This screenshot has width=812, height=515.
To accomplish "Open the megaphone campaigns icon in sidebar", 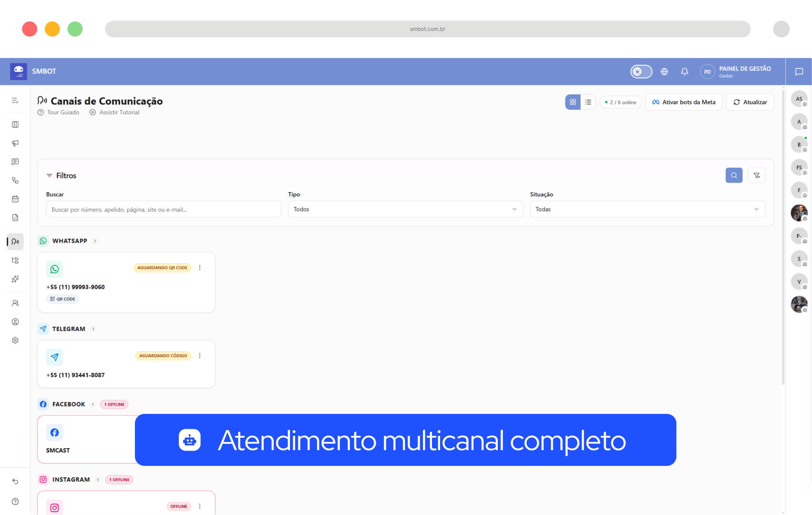I will (15, 143).
